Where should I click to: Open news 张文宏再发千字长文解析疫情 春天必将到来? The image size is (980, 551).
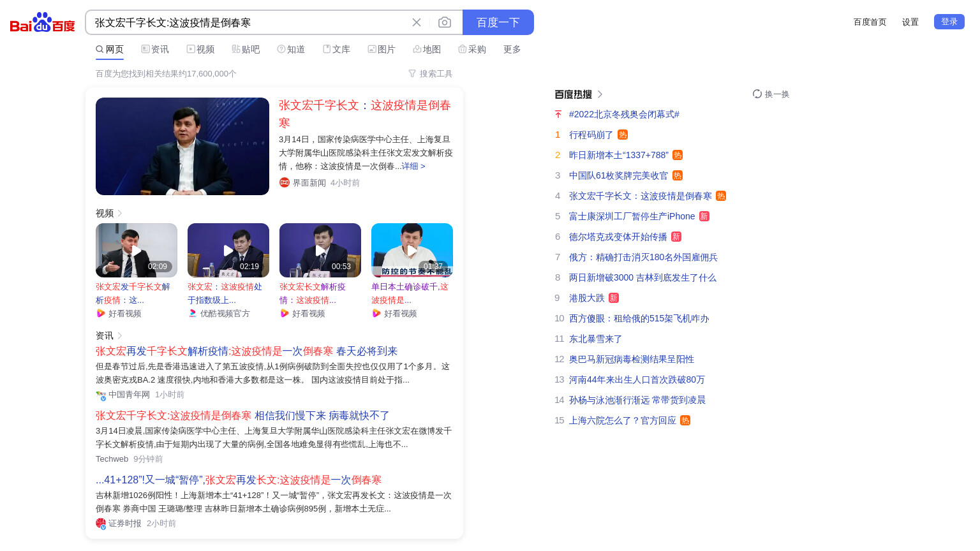[247, 351]
